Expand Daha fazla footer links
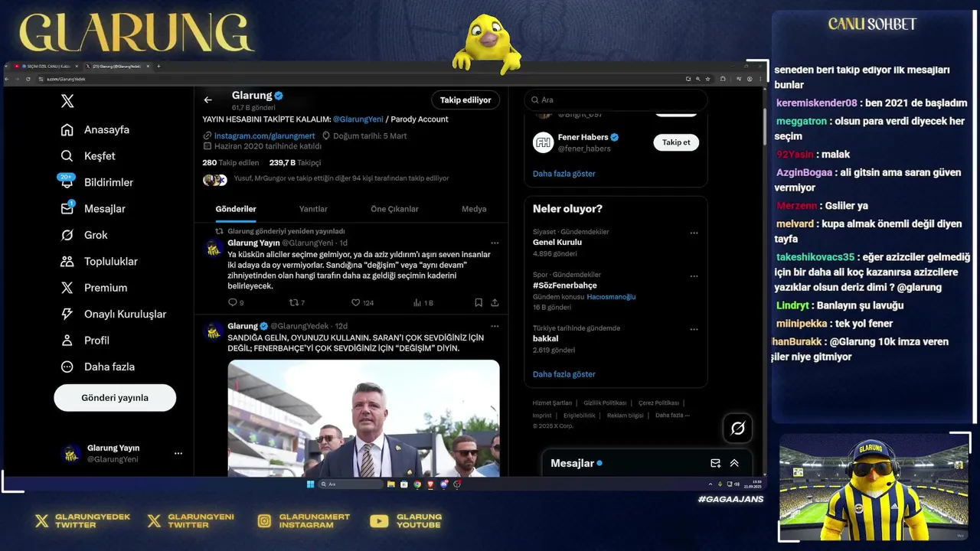The image size is (980, 551). [x=672, y=415]
